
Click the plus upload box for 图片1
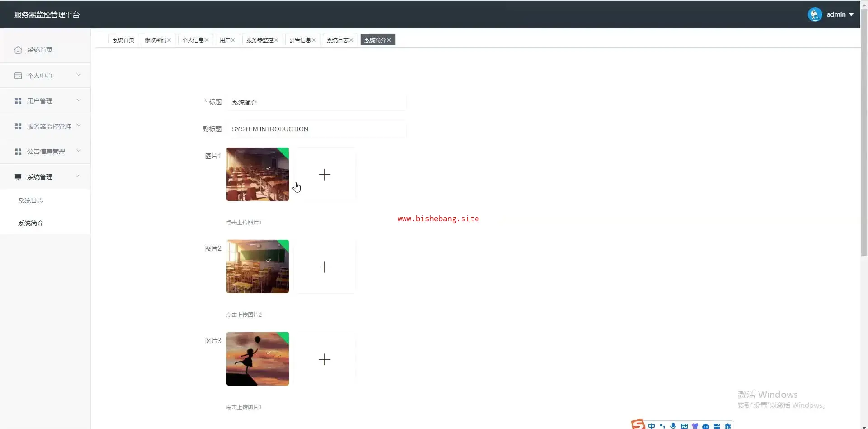click(325, 174)
